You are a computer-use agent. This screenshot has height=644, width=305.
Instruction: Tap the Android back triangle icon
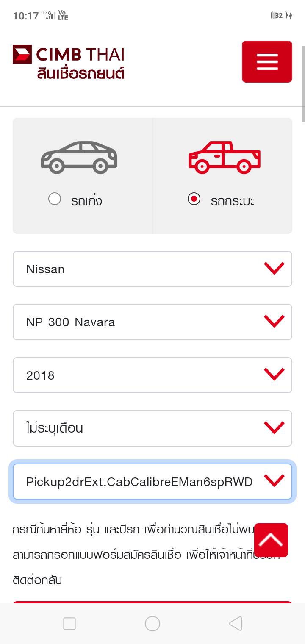[236, 623]
